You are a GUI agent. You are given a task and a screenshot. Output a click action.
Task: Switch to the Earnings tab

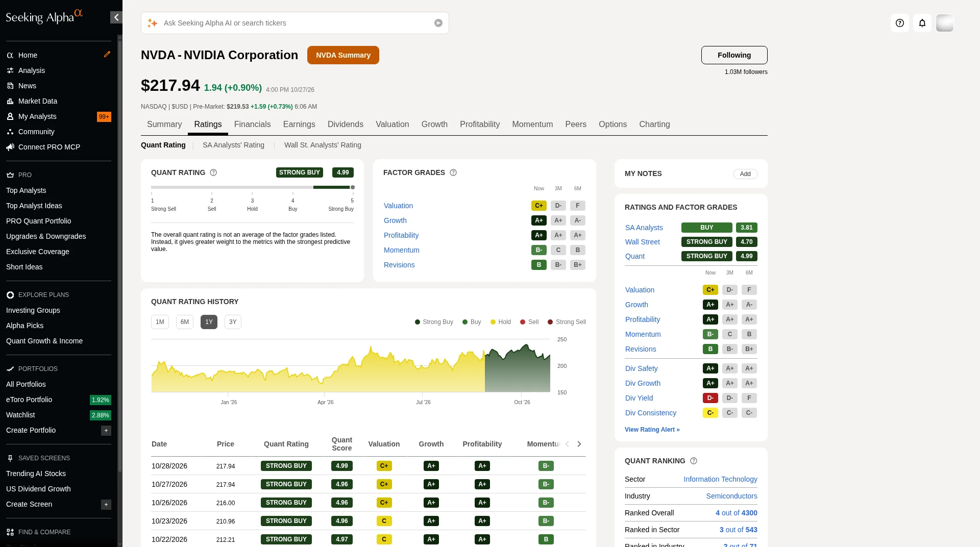point(299,125)
